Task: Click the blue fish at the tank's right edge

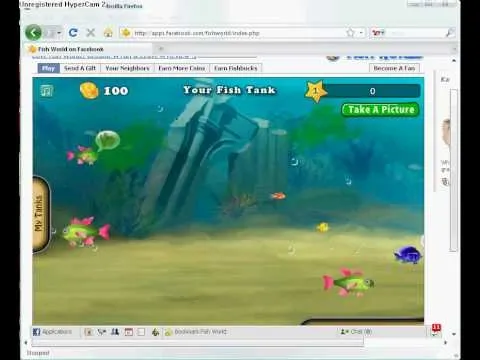Action: tap(408, 255)
